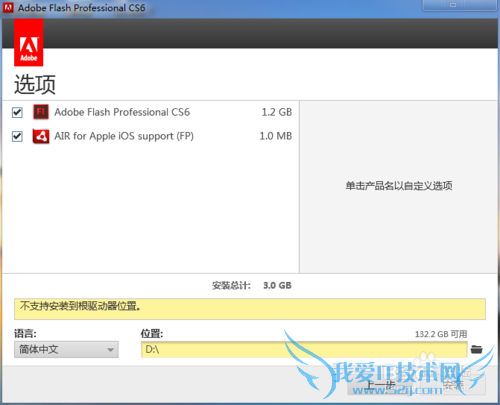500x405 pixels.
Task: Click the Flash Professional Fl product icon
Action: point(41,112)
